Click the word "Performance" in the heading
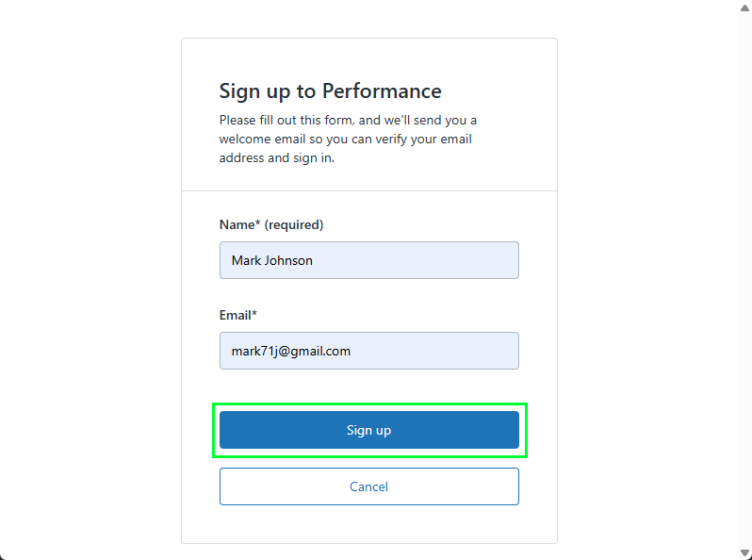752x560 pixels. pyautogui.click(x=382, y=91)
